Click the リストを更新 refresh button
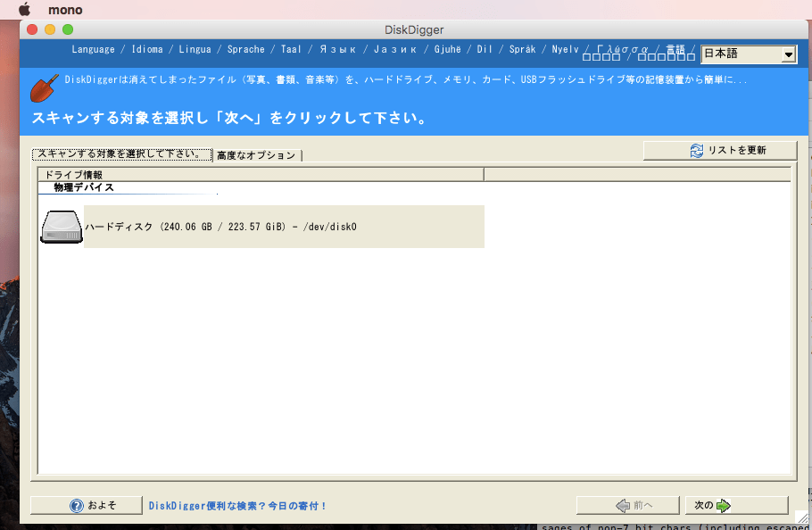This screenshot has height=530, width=812. 720,151
